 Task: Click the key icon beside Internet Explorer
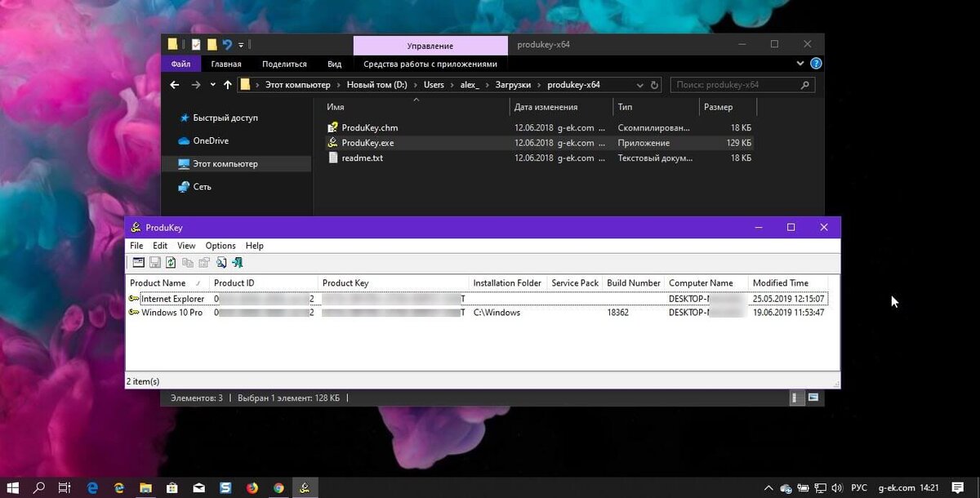[134, 299]
